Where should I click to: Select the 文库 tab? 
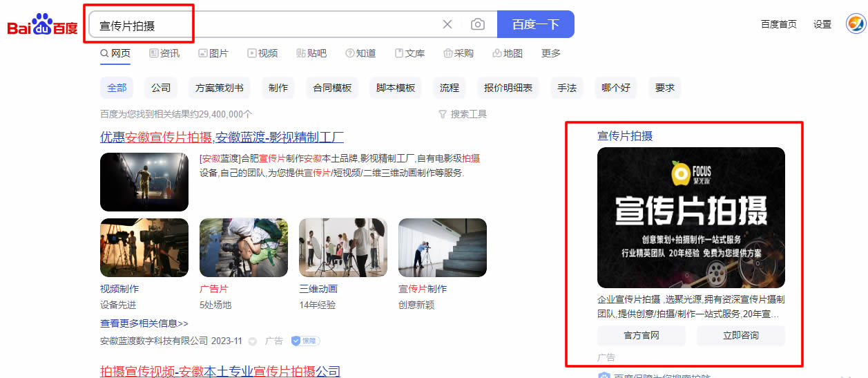click(409, 53)
